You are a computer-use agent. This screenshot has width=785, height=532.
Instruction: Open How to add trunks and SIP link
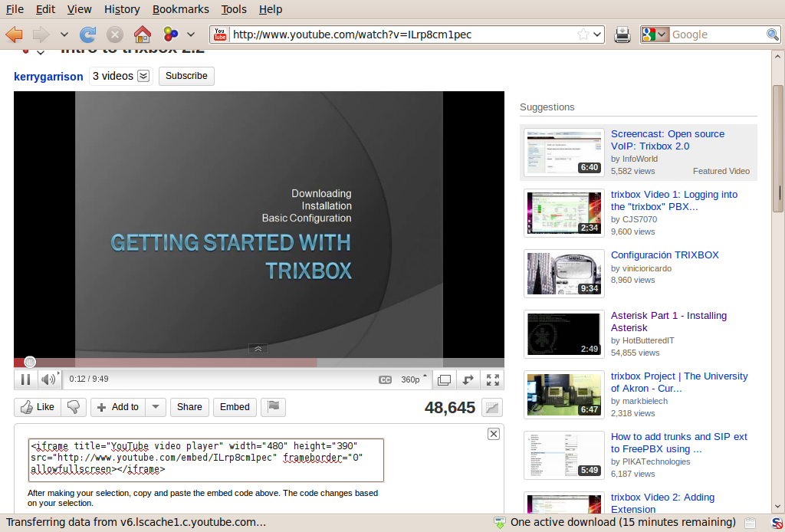[x=679, y=443]
